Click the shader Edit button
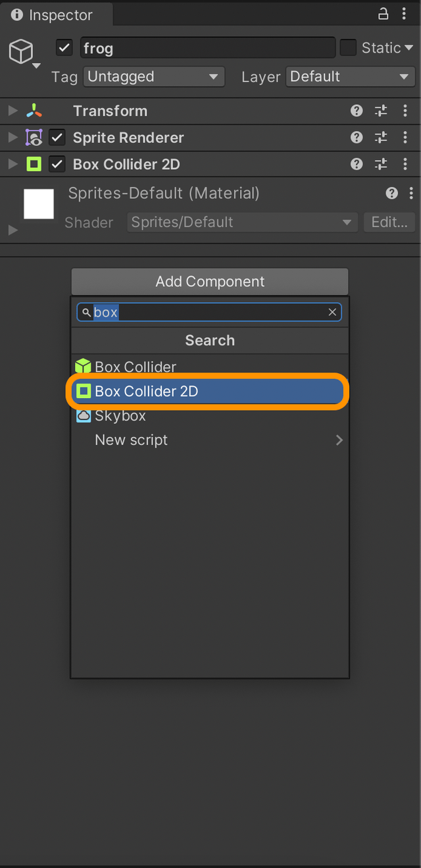The height and width of the screenshot is (868, 421). [389, 222]
